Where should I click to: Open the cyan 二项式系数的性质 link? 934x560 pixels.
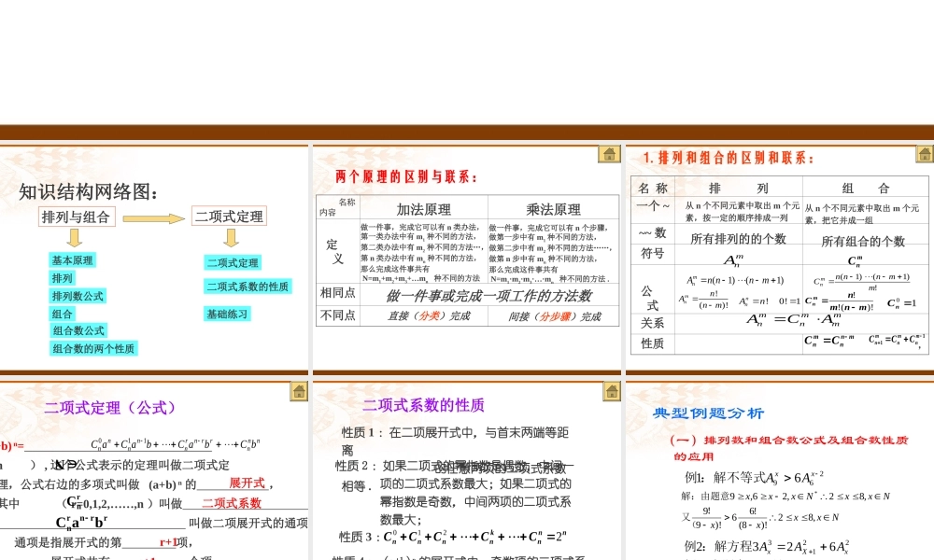pyautogui.click(x=248, y=287)
